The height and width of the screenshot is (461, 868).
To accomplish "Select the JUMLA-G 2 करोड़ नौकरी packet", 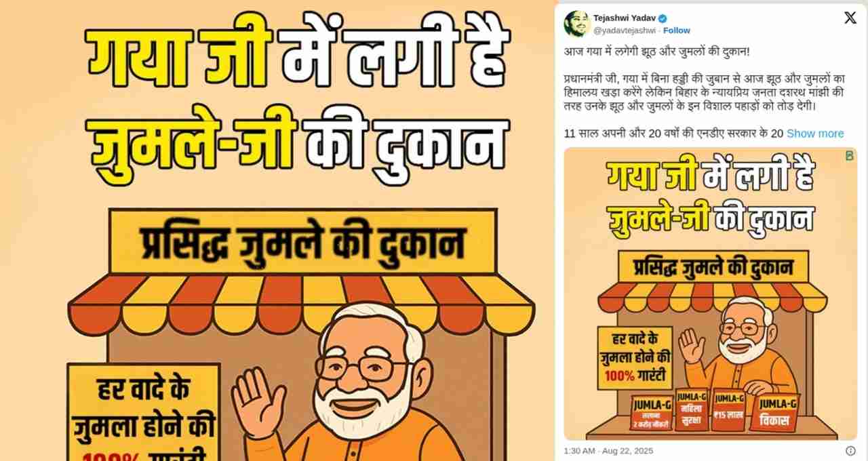I will click(651, 413).
